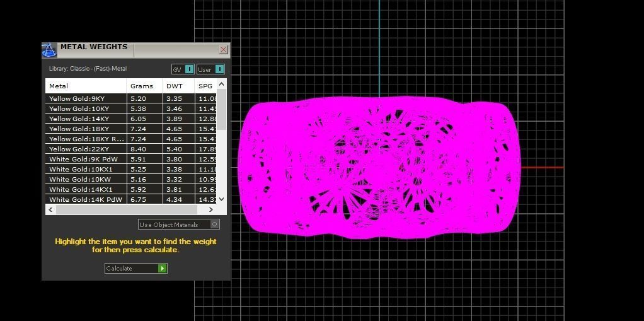Sort by the Metal column header

pyautogui.click(x=86, y=86)
